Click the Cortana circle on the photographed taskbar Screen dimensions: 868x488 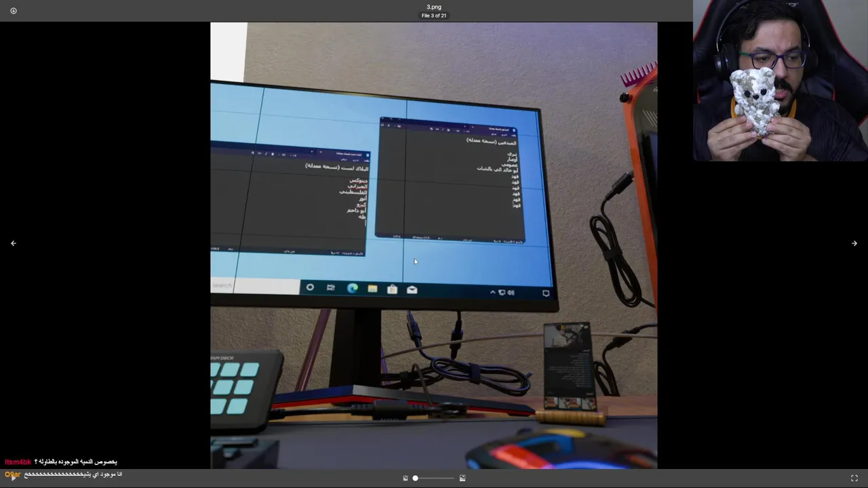(310, 287)
